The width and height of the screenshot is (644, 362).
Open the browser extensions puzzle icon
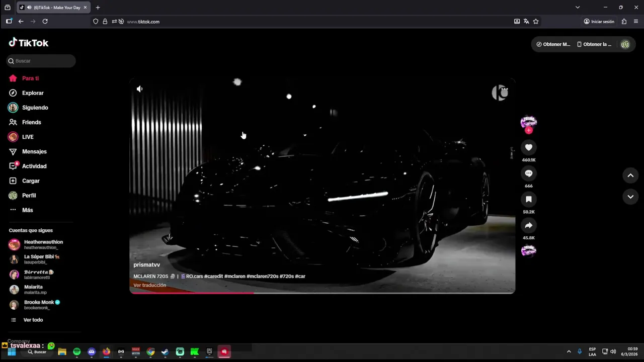tap(624, 22)
